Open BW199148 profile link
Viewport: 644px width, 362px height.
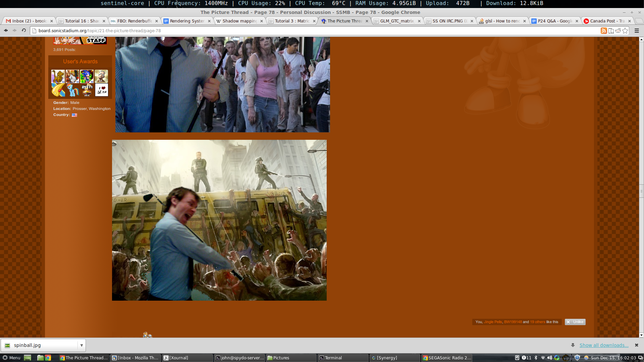tap(513, 322)
